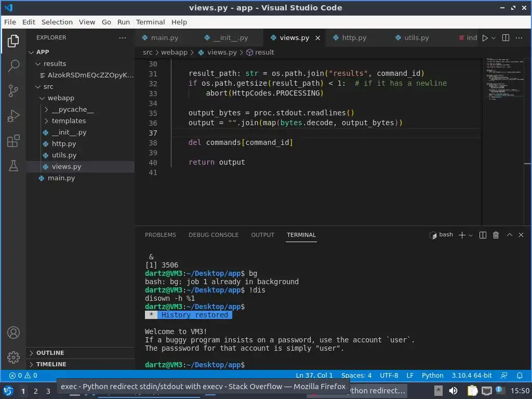Open the feedback icon in status bar

coord(504,375)
